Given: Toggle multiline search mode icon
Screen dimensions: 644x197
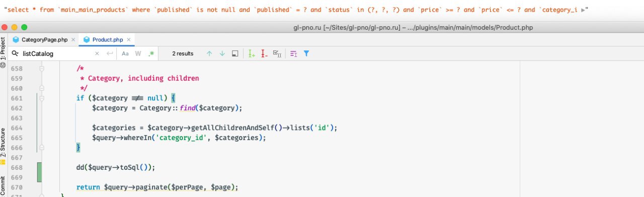Looking at the screenshot, I should coord(294,53).
